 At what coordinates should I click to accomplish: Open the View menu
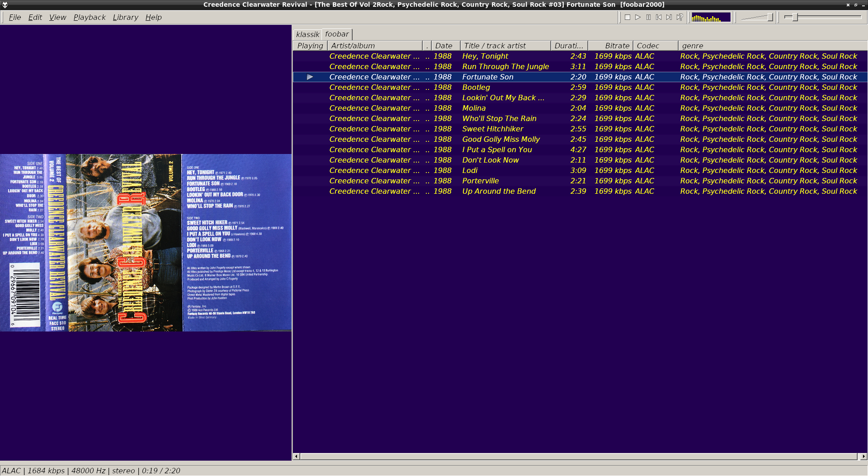pos(57,17)
